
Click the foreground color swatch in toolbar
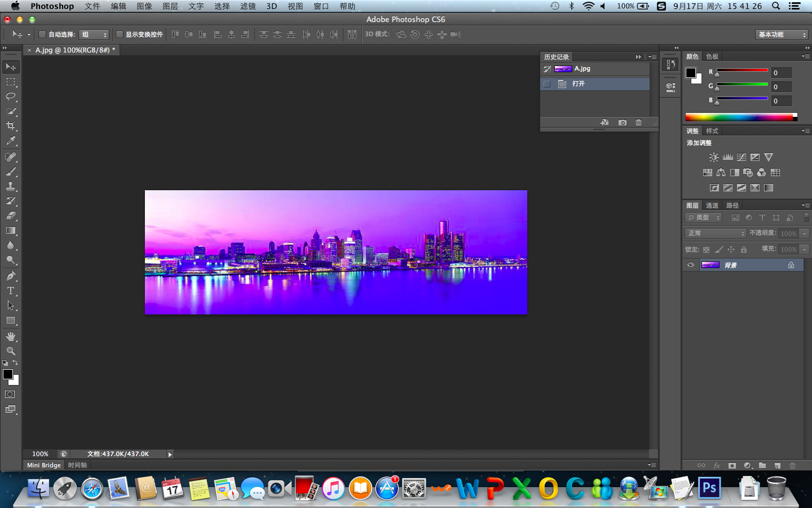point(8,374)
